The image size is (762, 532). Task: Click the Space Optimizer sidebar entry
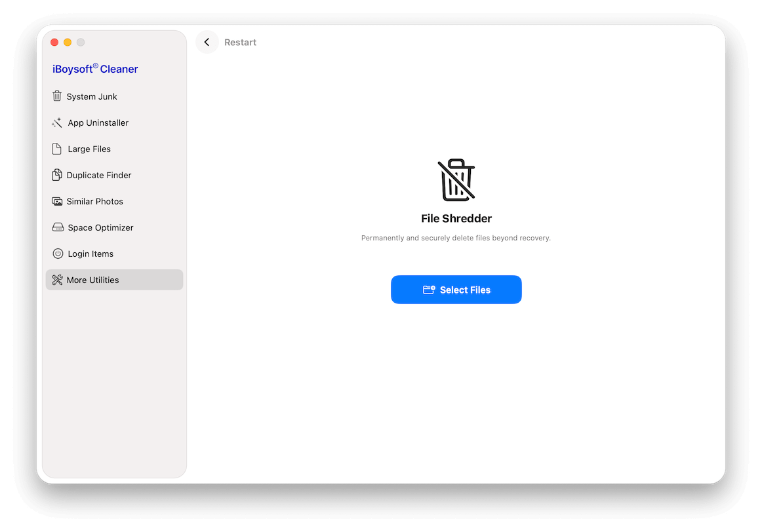pyautogui.click(x=98, y=227)
